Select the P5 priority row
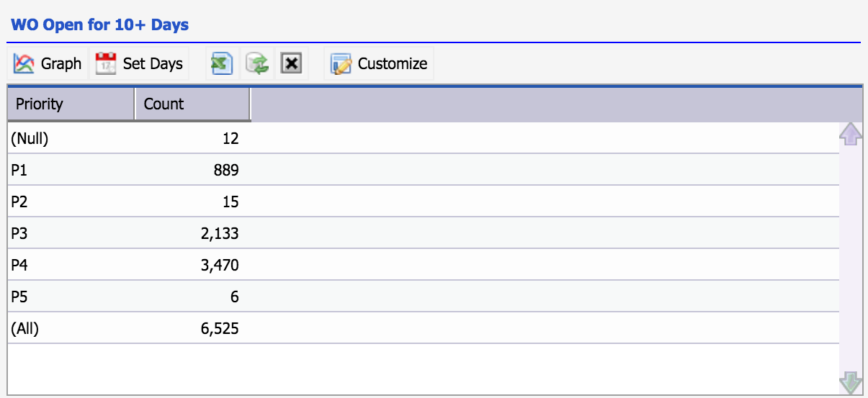The height and width of the screenshot is (398, 868). [x=424, y=297]
